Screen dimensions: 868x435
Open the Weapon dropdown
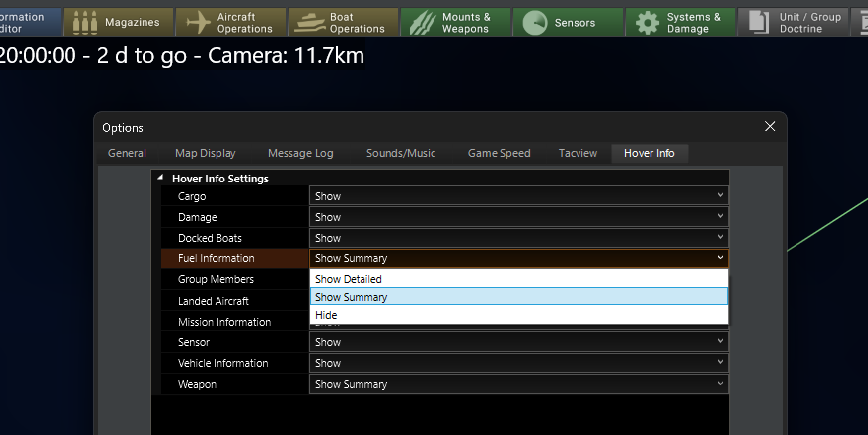click(x=519, y=383)
